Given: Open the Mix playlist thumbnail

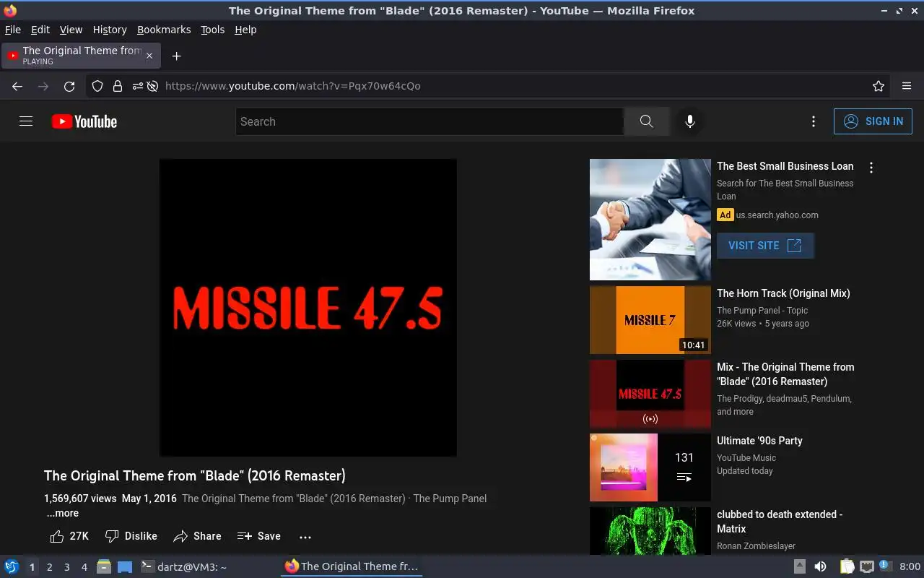Looking at the screenshot, I should 650,394.
